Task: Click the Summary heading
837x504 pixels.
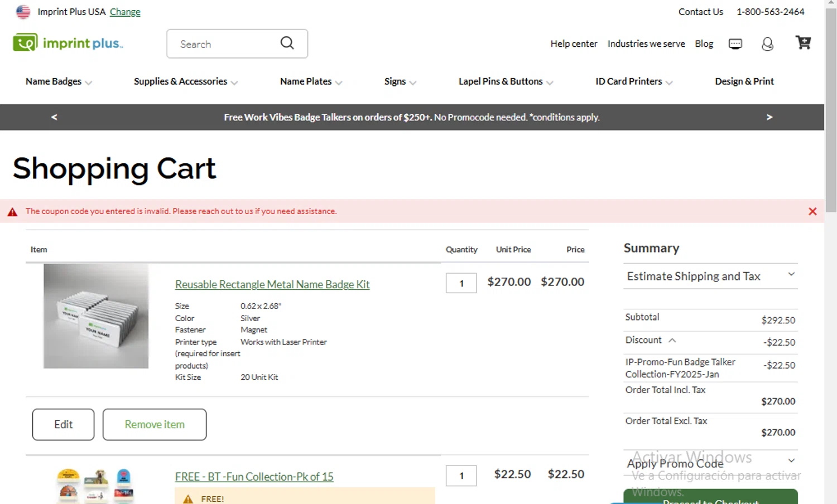Action: coord(651,248)
